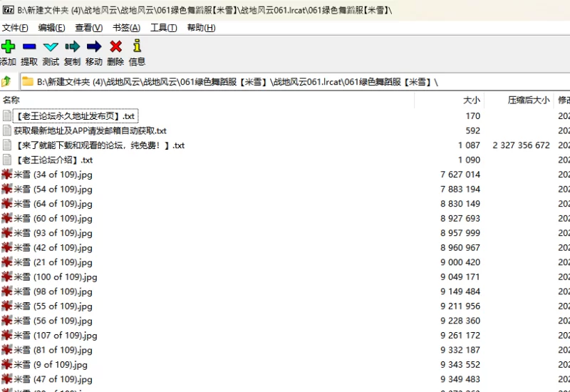
Task: Click size value 9 332 187
Action: [460, 350]
